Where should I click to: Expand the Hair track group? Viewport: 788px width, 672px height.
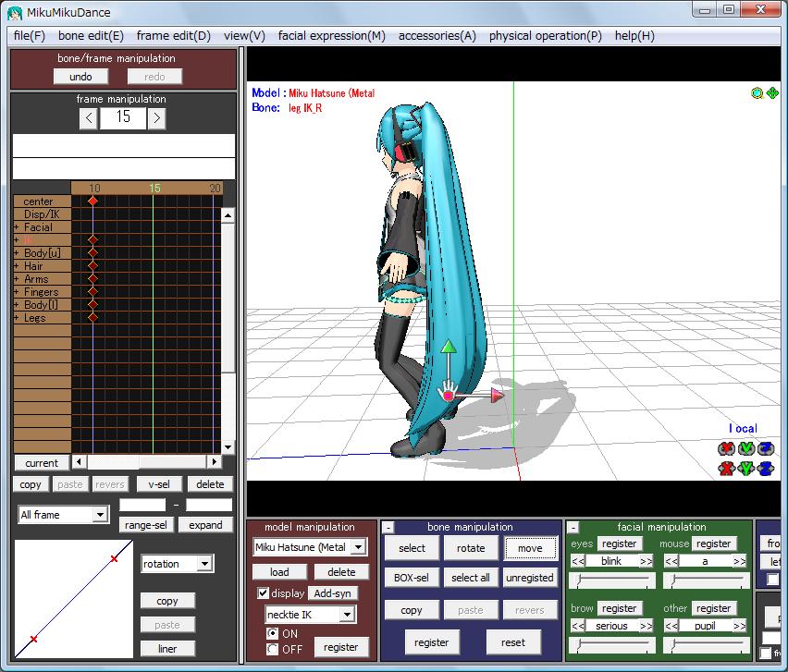(17, 265)
